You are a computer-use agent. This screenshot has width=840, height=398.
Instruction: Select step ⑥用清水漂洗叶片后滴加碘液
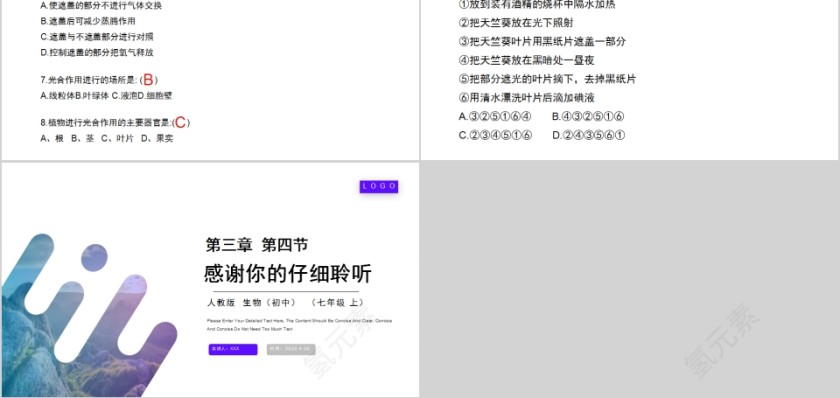click(x=527, y=98)
